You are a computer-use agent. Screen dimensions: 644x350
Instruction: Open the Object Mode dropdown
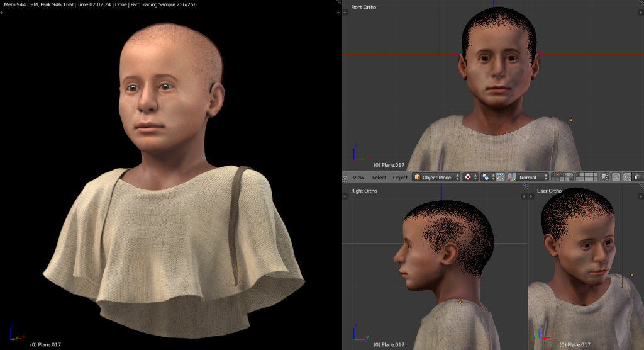[435, 178]
